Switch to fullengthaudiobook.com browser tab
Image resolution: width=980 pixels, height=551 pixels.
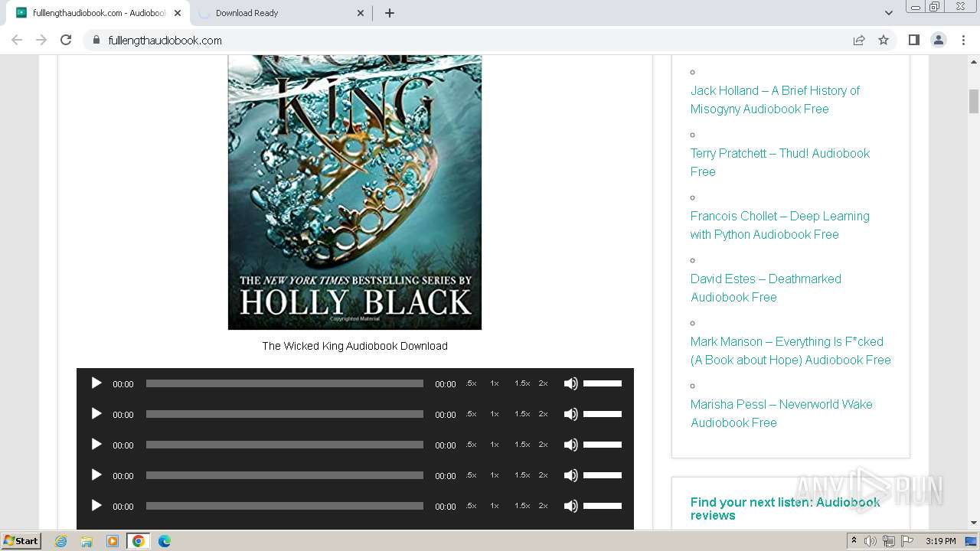point(99,13)
